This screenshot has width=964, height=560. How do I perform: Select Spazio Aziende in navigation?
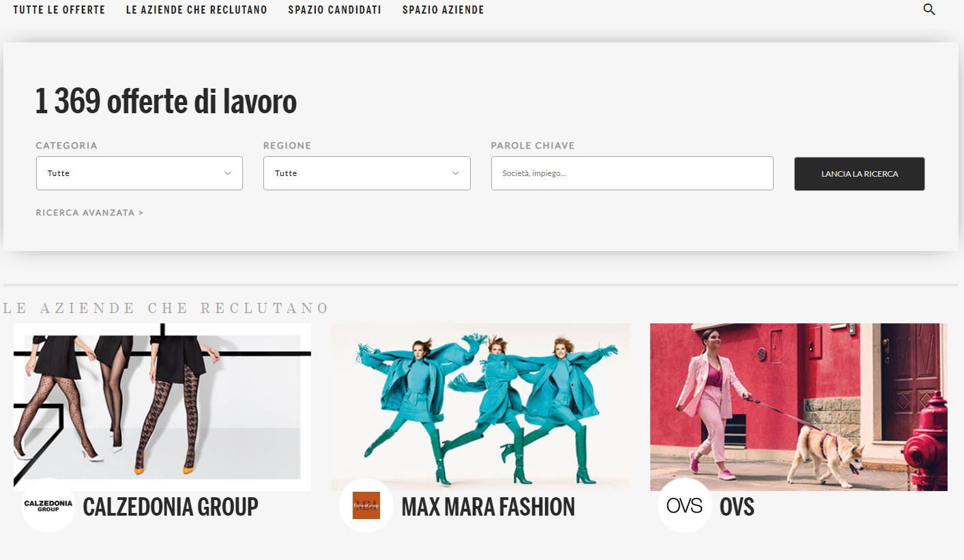coord(443,10)
